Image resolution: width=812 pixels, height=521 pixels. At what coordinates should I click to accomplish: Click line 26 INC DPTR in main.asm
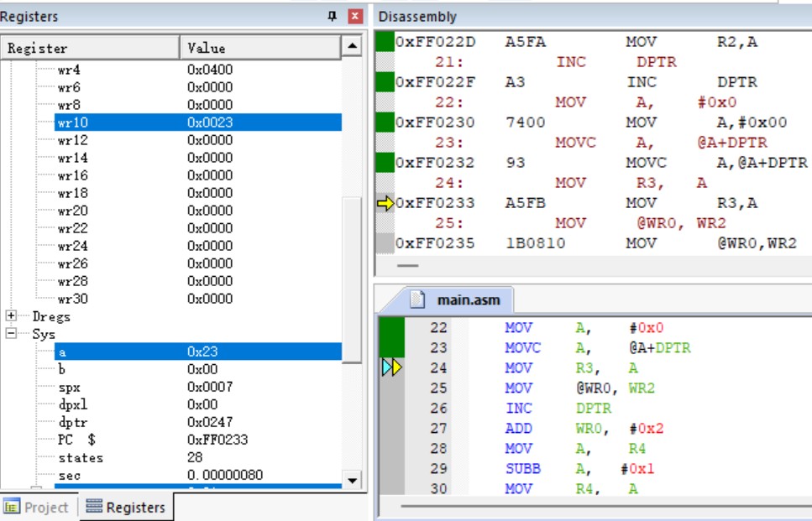pyautogui.click(x=558, y=409)
